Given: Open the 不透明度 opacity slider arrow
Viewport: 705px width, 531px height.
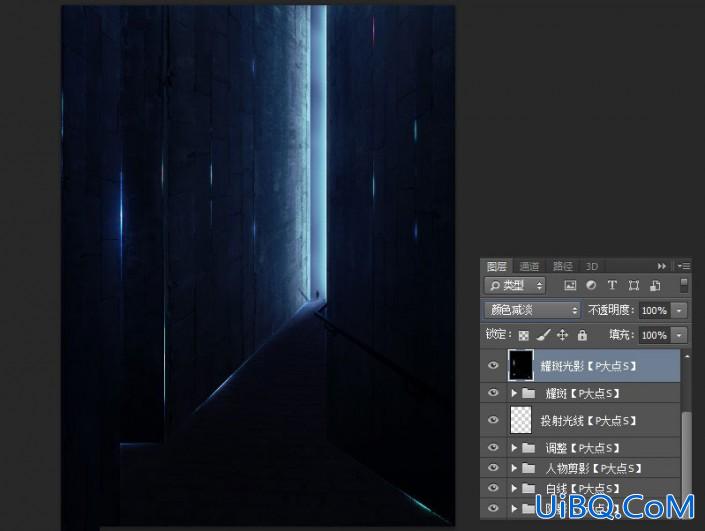Looking at the screenshot, I should (x=679, y=310).
